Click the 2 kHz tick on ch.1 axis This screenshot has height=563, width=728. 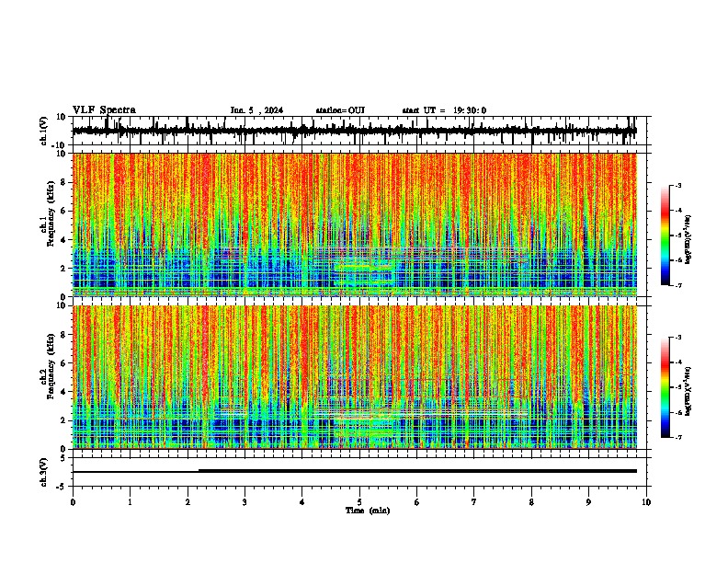tap(63, 268)
